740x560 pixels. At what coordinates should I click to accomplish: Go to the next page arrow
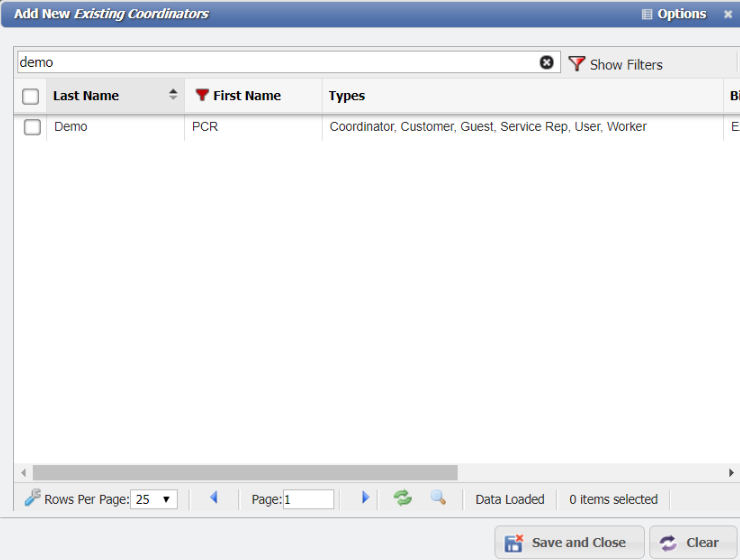click(x=365, y=498)
